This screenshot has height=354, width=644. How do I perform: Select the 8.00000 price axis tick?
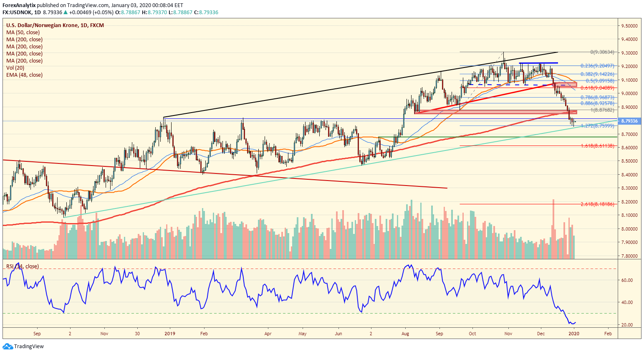tap(629, 229)
